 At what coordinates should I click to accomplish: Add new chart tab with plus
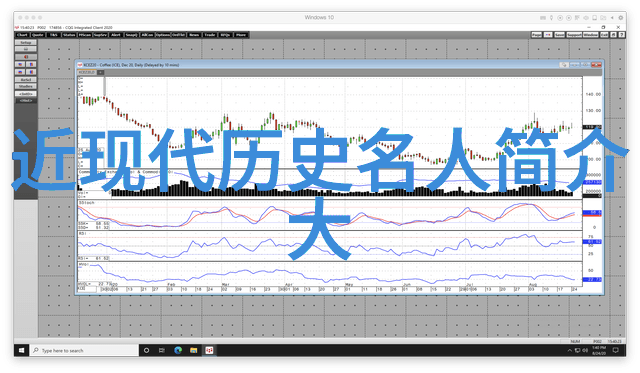click(100, 72)
